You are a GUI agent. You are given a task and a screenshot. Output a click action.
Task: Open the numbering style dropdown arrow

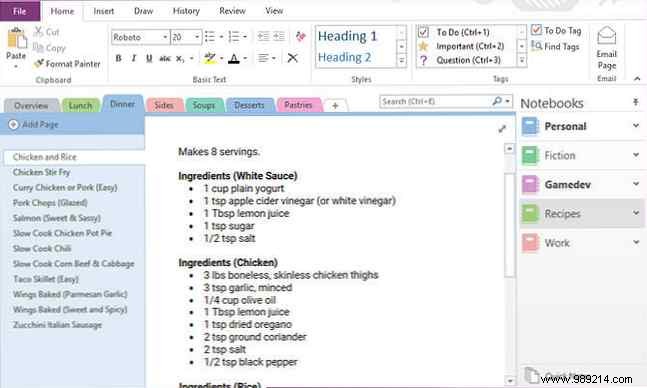(245, 37)
